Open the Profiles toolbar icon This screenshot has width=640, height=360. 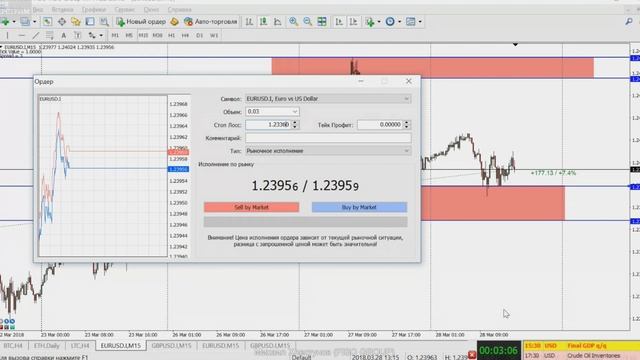click(25, 22)
